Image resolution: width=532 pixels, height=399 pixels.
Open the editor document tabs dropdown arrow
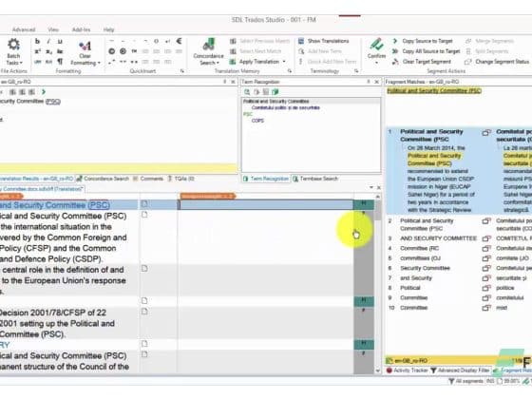pos(371,187)
